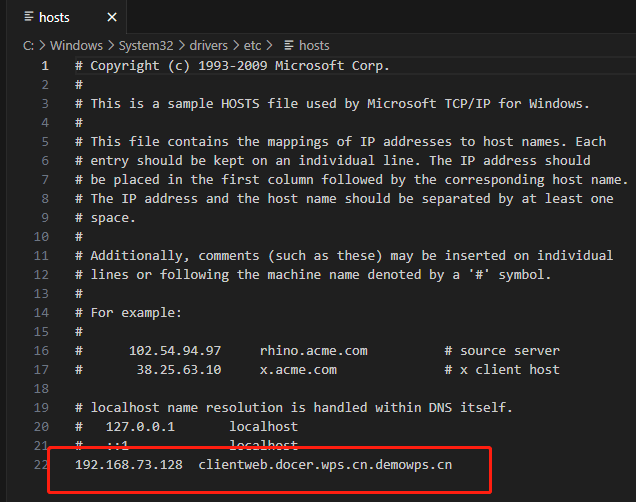Click the '# For example:' line
Screen dimensions: 636x502
pos(128,313)
